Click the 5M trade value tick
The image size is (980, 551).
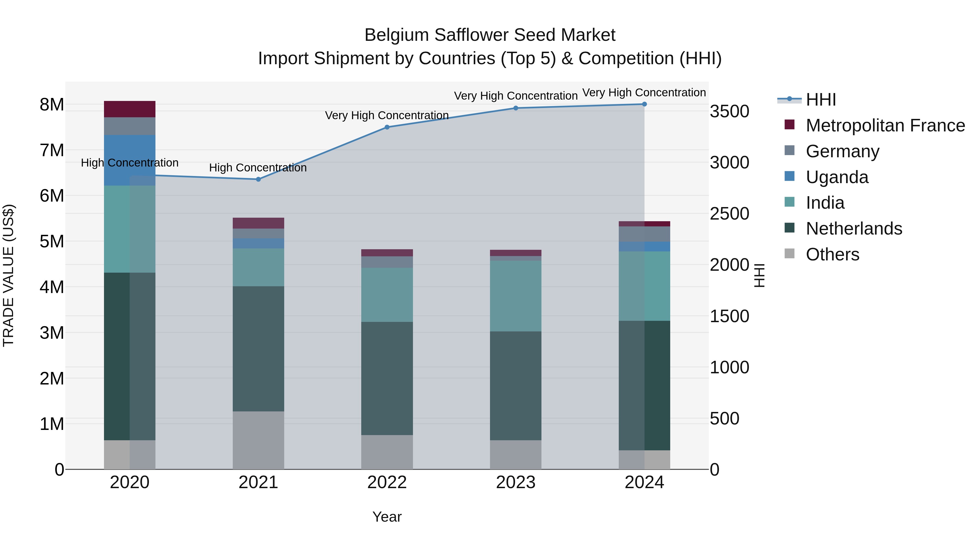(x=52, y=241)
